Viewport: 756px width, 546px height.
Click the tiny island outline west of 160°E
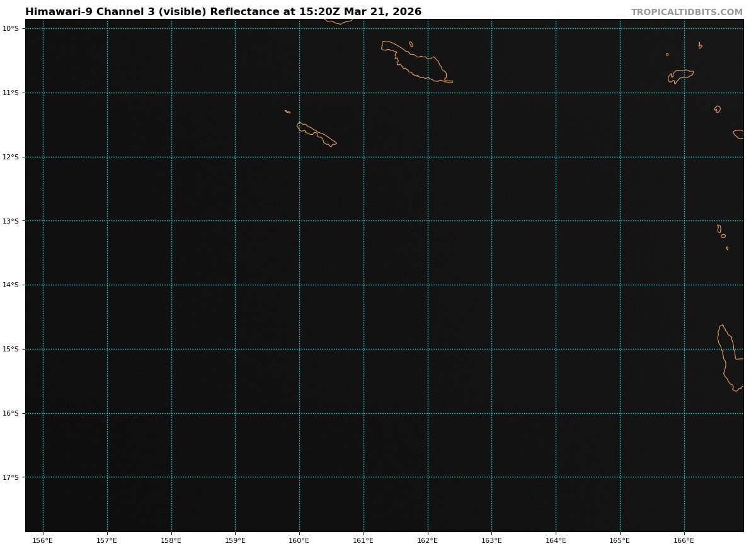(x=287, y=111)
